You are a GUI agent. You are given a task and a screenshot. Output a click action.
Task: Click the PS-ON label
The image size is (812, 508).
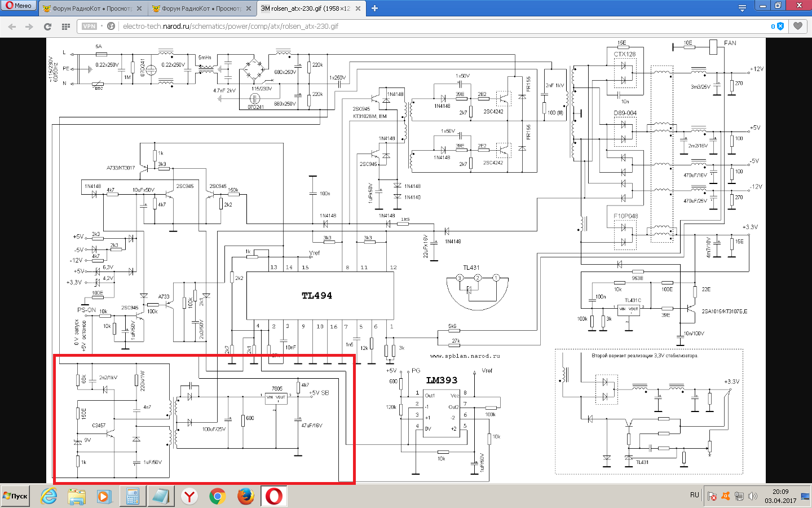pos(86,310)
